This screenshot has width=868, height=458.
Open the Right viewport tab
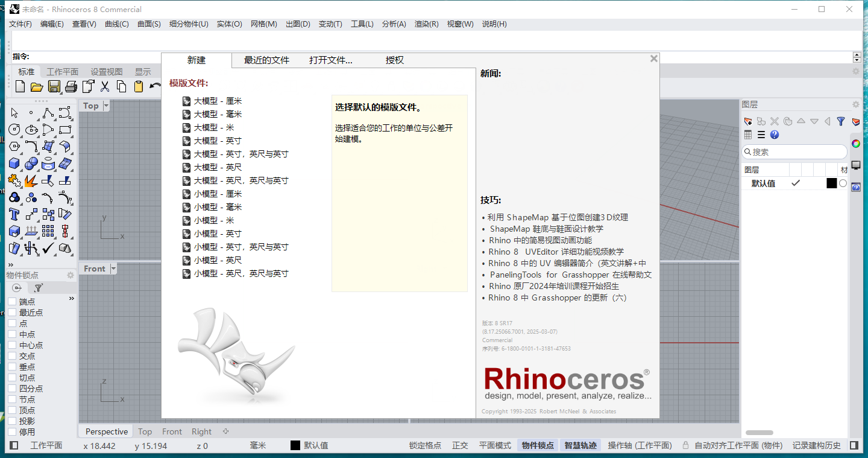pos(201,431)
